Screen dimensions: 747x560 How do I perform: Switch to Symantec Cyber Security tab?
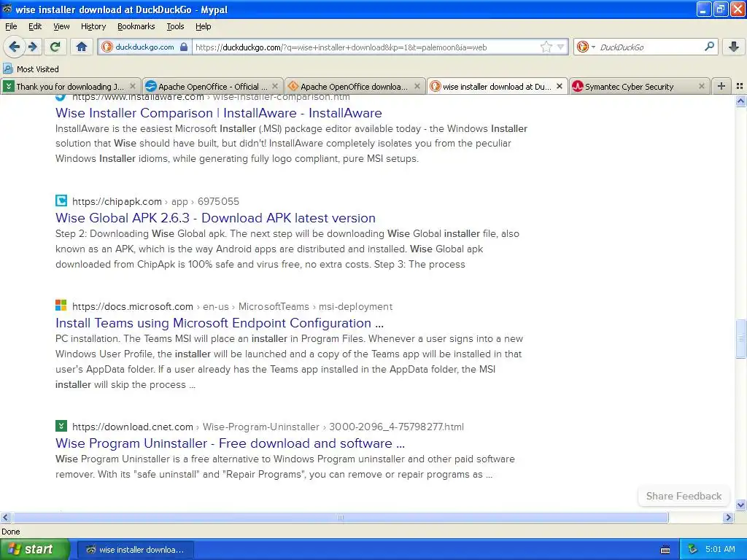tap(639, 86)
